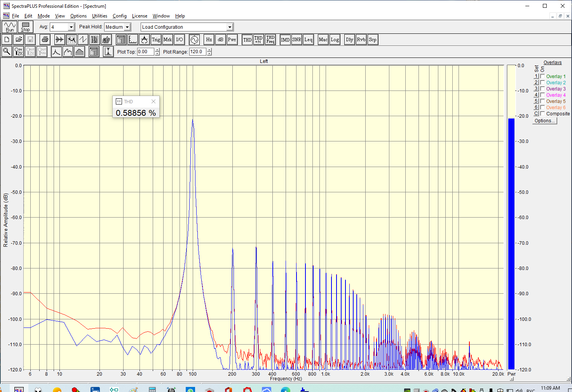Decrease Plot Range with the down arrow

(209, 54)
